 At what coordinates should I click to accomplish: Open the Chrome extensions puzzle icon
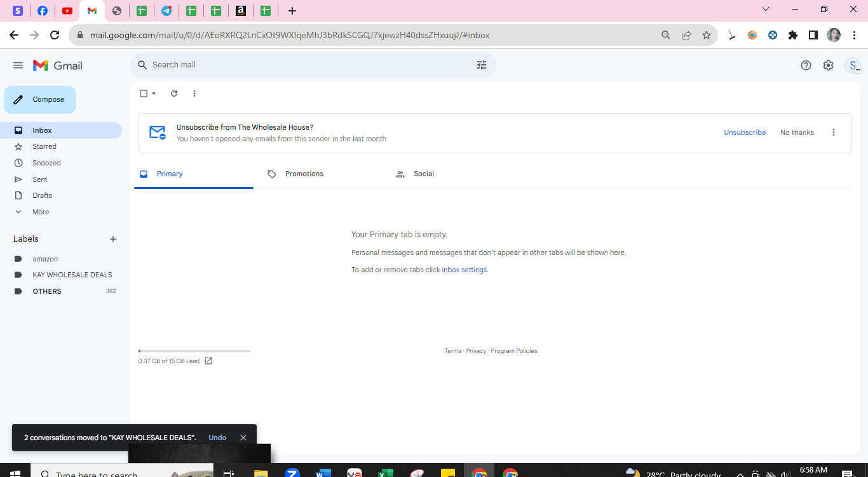click(x=793, y=35)
